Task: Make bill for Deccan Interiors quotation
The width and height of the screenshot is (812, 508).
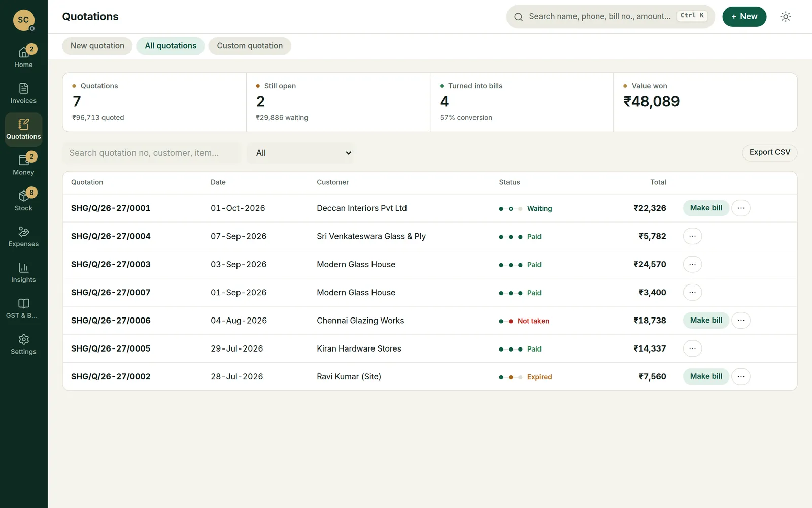Action: 706,208
